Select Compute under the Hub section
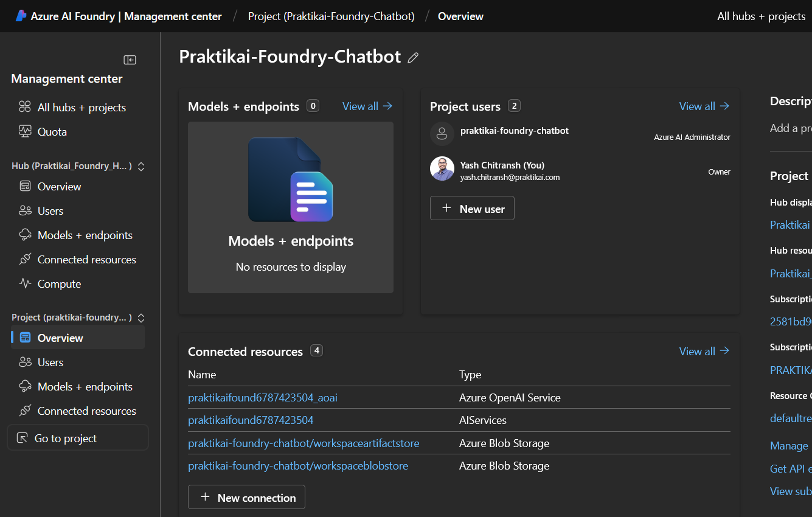This screenshot has width=812, height=517. pos(58,283)
